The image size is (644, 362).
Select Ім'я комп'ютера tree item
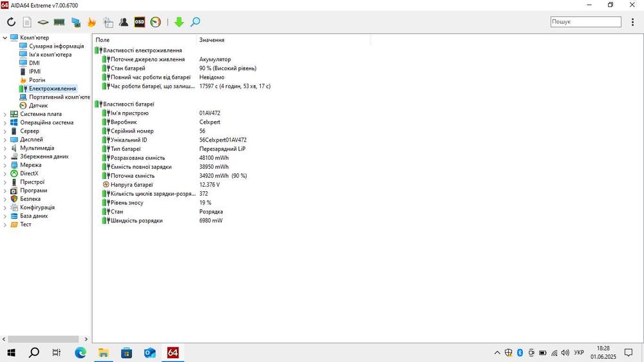point(50,55)
